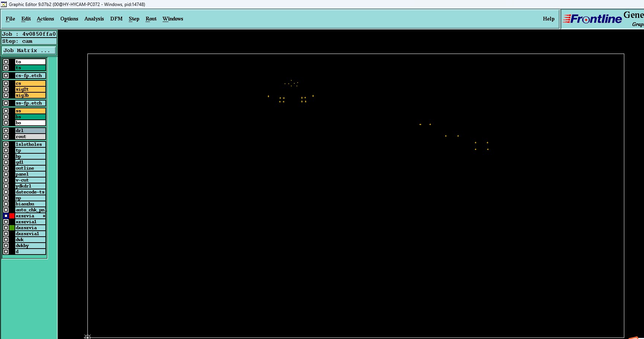Screen dimensions: 644x339
Task: Select the biaozhu layer name
Action: pos(31,204)
